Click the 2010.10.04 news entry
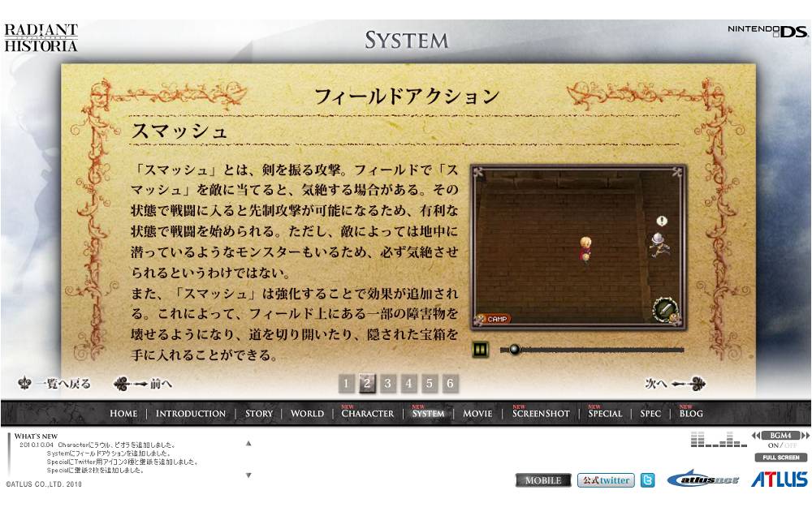This screenshot has height=516, width=812. (97, 445)
